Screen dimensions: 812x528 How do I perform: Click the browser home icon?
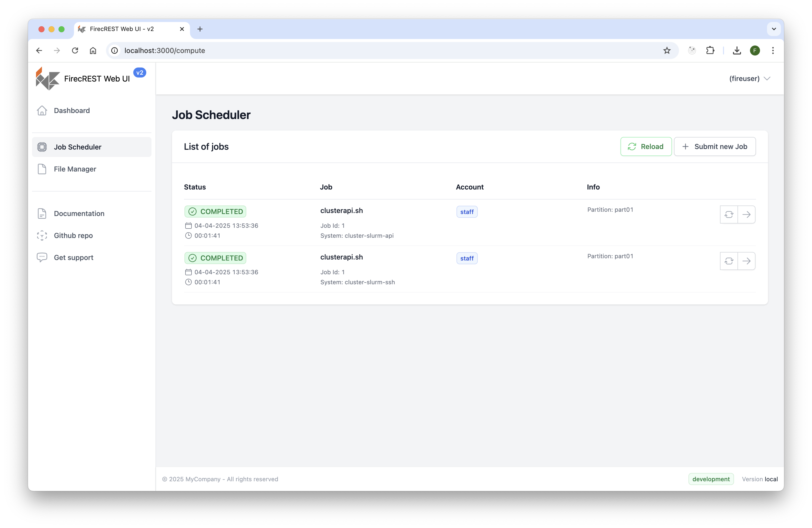tap(93, 50)
